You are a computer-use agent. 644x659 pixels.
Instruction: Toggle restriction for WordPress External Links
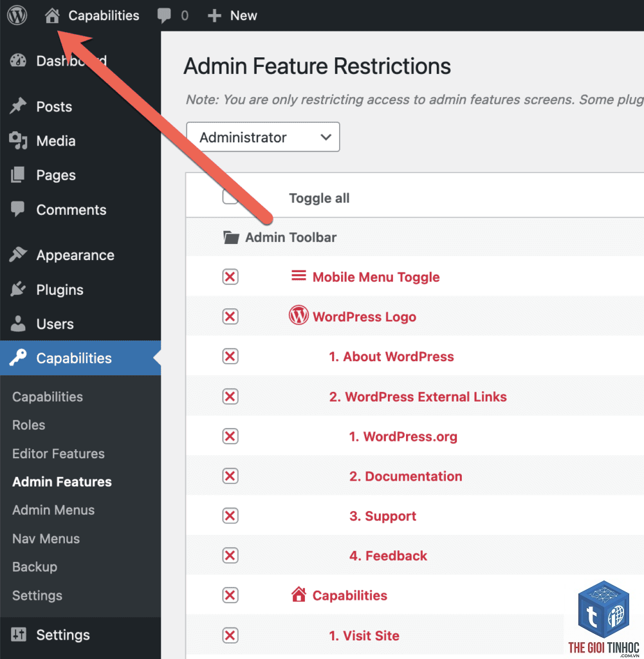pos(230,396)
